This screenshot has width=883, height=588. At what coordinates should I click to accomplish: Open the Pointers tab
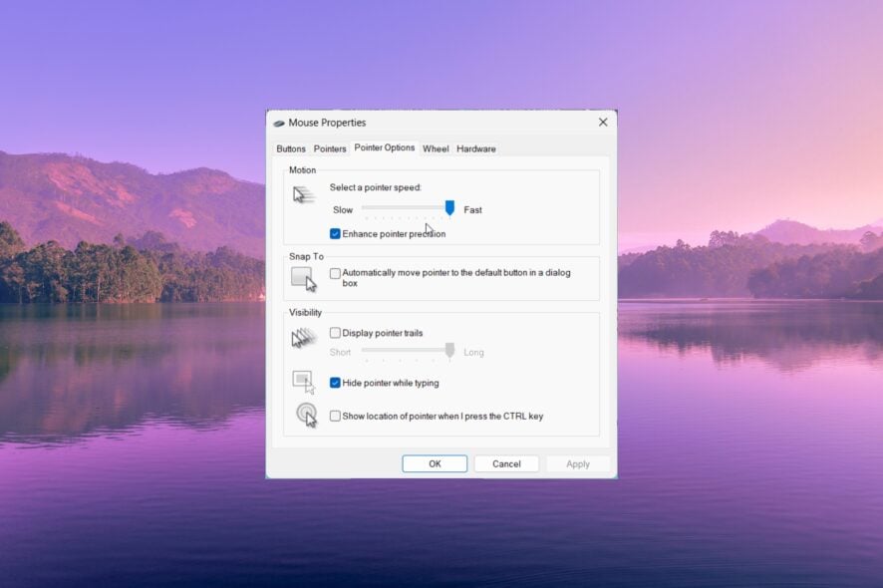click(x=329, y=148)
